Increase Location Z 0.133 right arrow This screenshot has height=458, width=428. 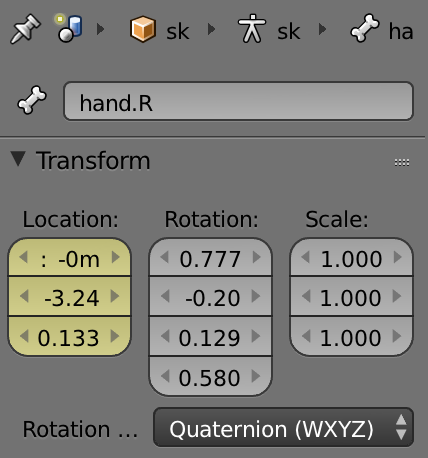tap(115, 336)
